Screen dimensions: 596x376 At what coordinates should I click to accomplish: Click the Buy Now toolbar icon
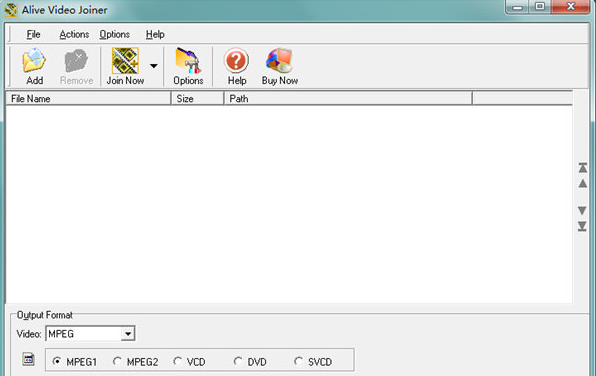click(279, 60)
